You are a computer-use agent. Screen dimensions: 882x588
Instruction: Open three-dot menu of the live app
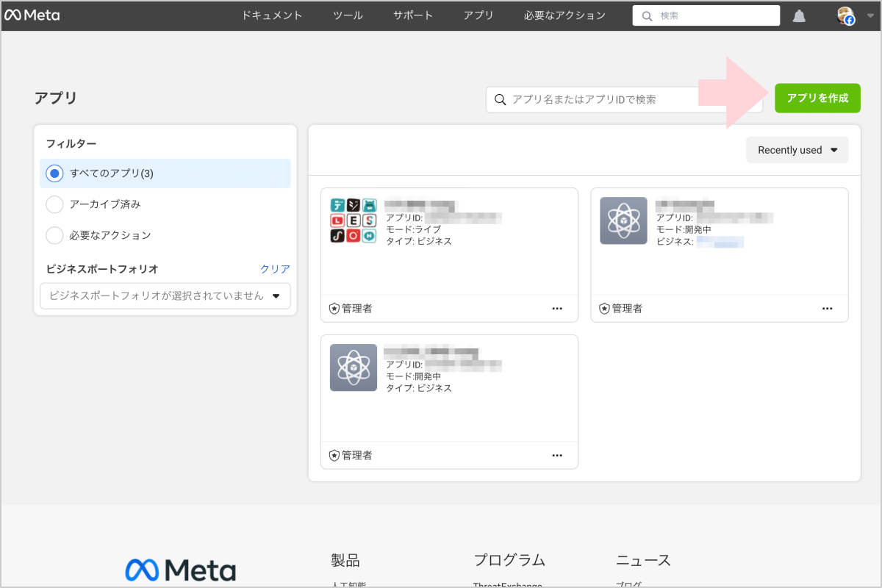click(557, 309)
